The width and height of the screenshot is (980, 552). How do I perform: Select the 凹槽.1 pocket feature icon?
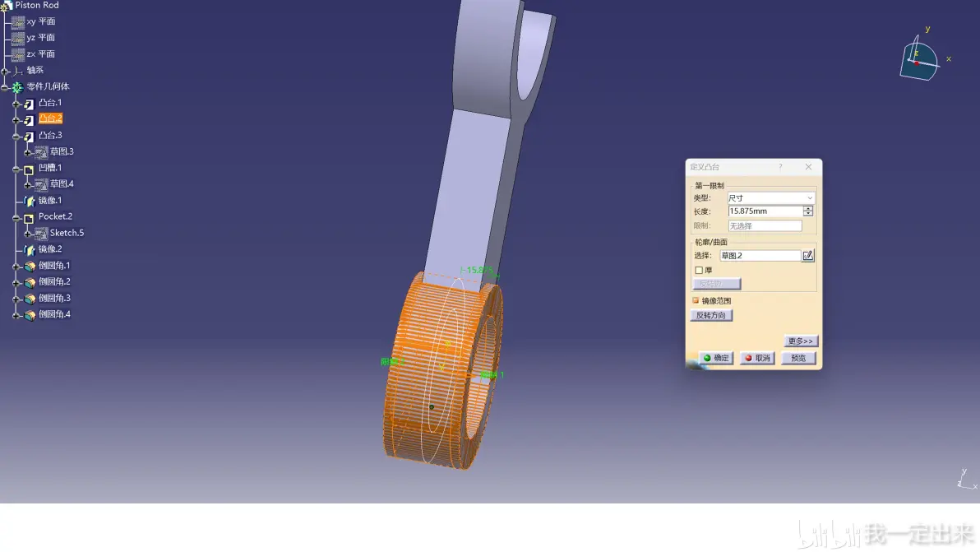(29, 168)
